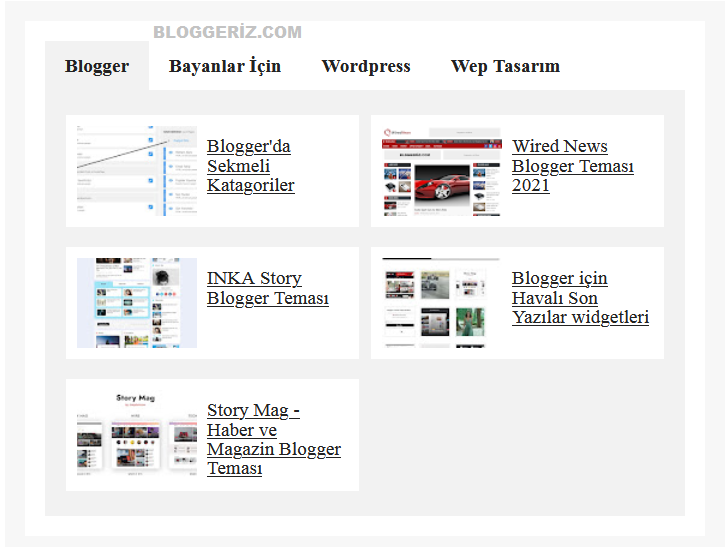Select the Blogger tab
The image size is (725, 547).
point(97,66)
